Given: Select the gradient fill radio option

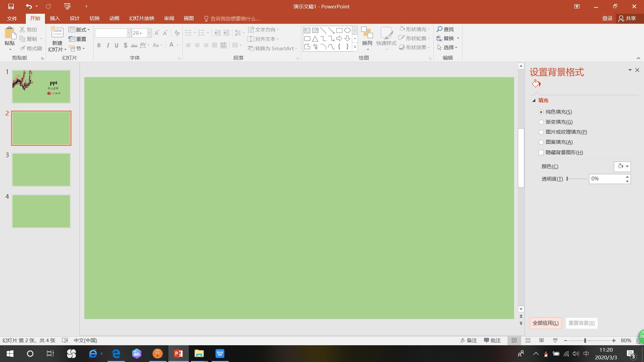Looking at the screenshot, I should click(541, 122).
